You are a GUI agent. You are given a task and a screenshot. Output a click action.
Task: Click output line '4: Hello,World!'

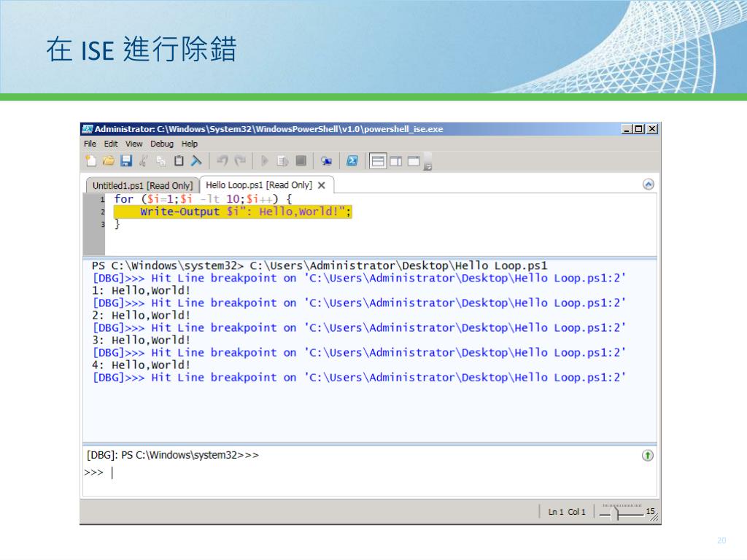(x=141, y=365)
